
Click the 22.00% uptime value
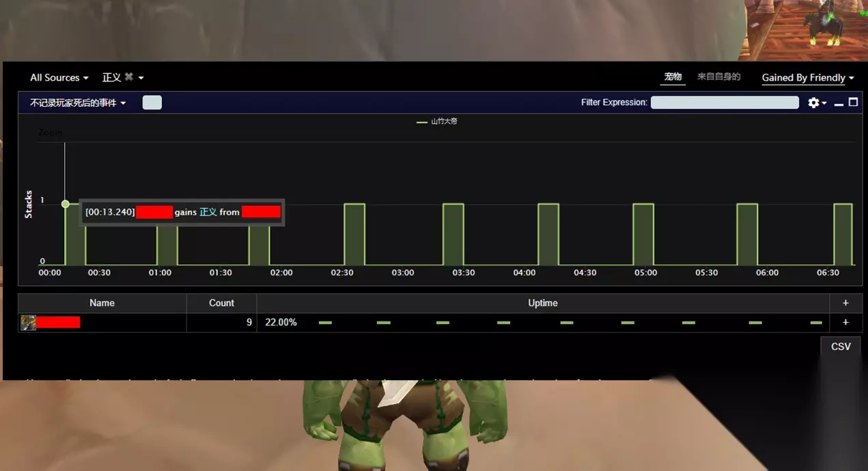281,322
